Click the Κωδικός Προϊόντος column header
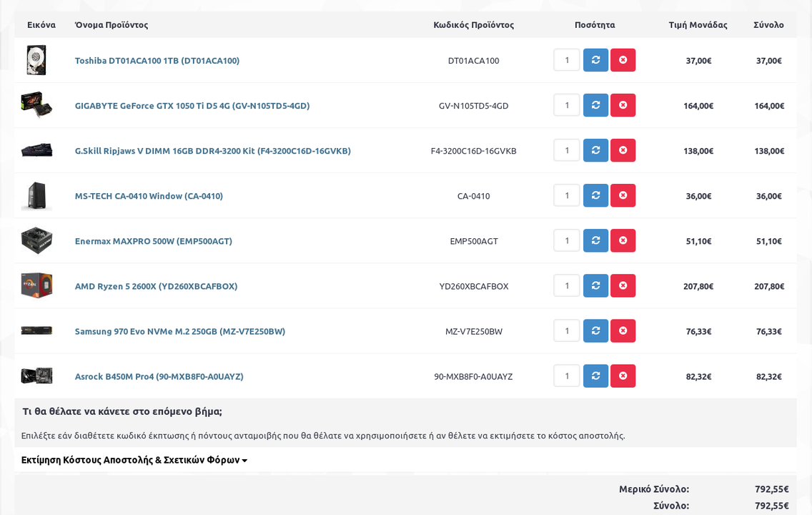The image size is (812, 515). (473, 25)
